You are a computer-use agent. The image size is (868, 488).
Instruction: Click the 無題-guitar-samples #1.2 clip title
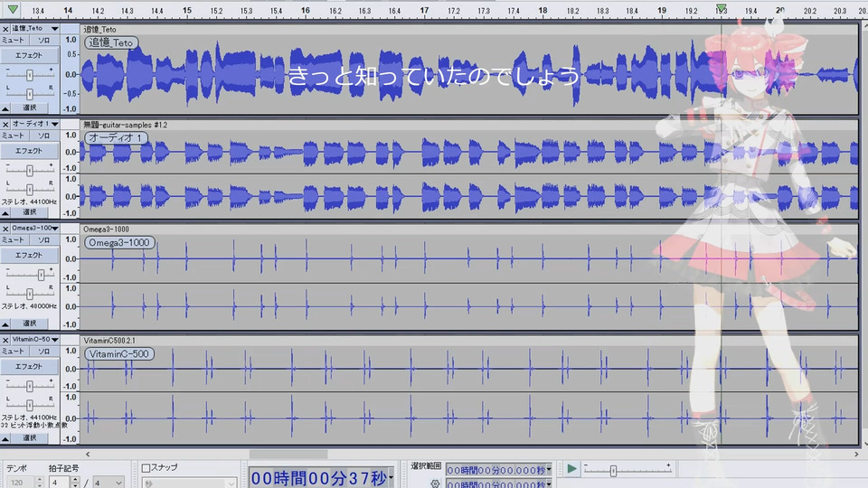click(x=125, y=125)
